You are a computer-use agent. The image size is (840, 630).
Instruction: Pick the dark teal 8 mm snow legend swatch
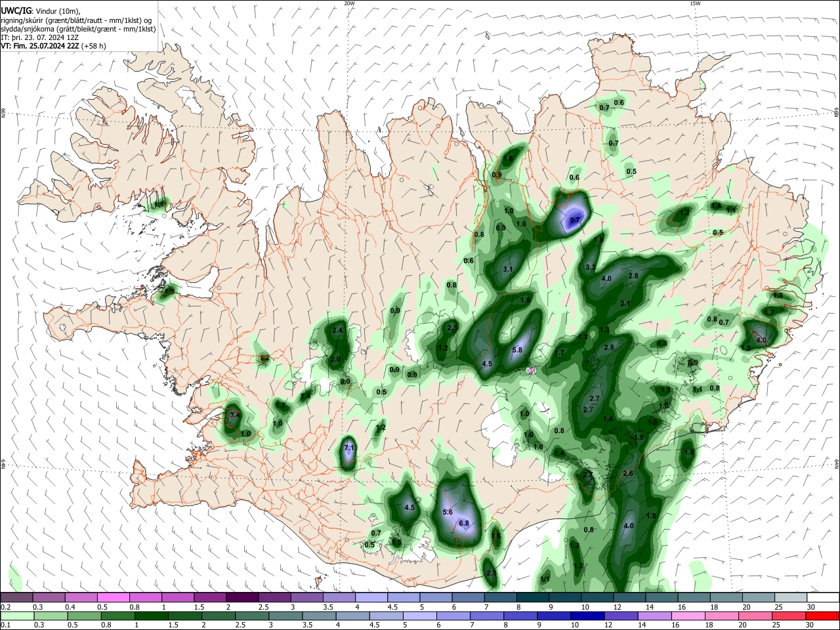click(532, 598)
